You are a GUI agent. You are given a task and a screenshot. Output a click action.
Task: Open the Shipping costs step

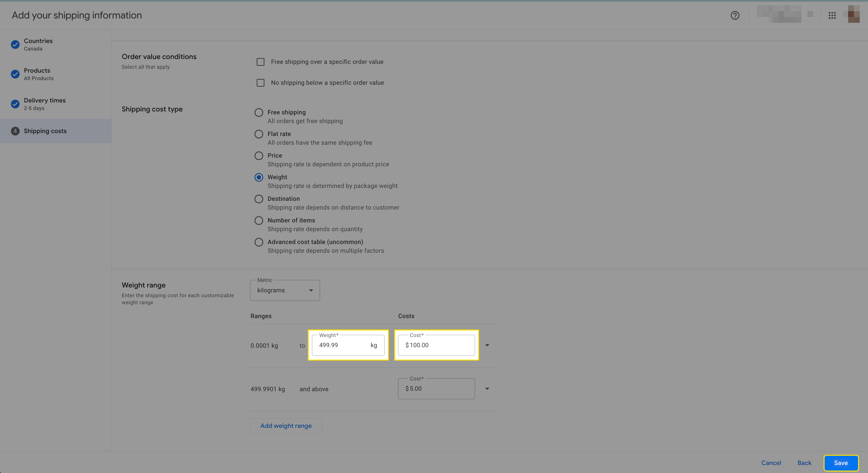[x=56, y=131]
